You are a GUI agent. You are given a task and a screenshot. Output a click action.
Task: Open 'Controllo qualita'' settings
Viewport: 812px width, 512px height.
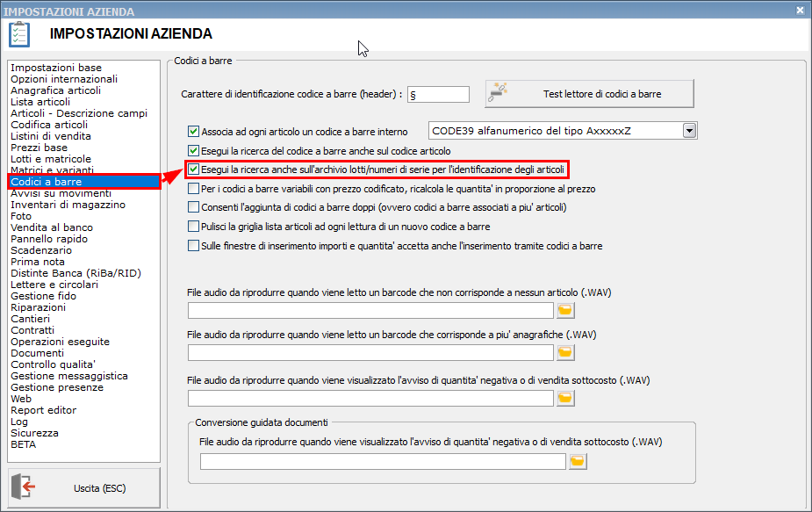53,364
